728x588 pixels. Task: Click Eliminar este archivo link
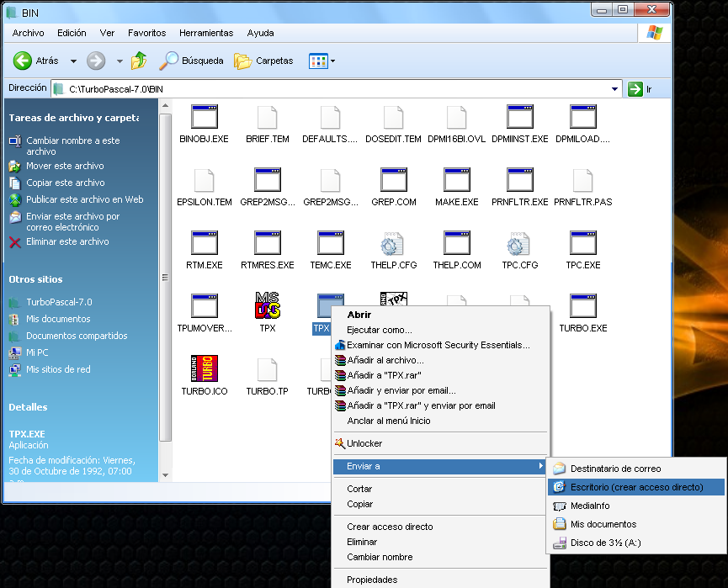68,241
